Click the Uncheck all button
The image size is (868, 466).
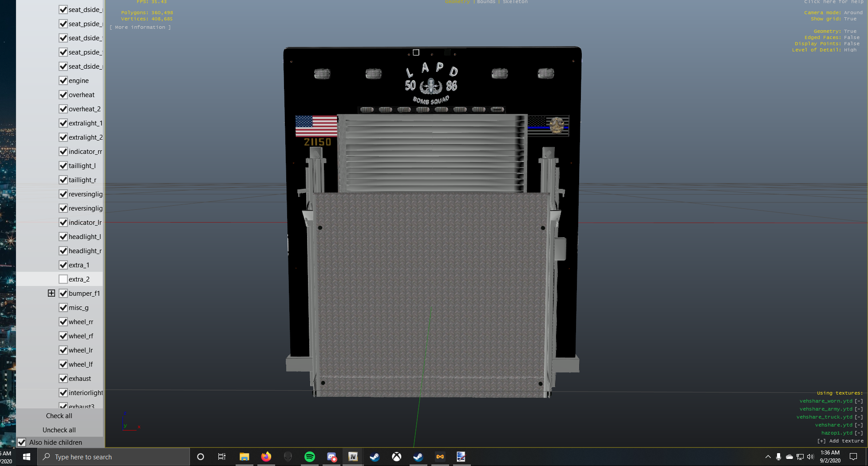59,430
